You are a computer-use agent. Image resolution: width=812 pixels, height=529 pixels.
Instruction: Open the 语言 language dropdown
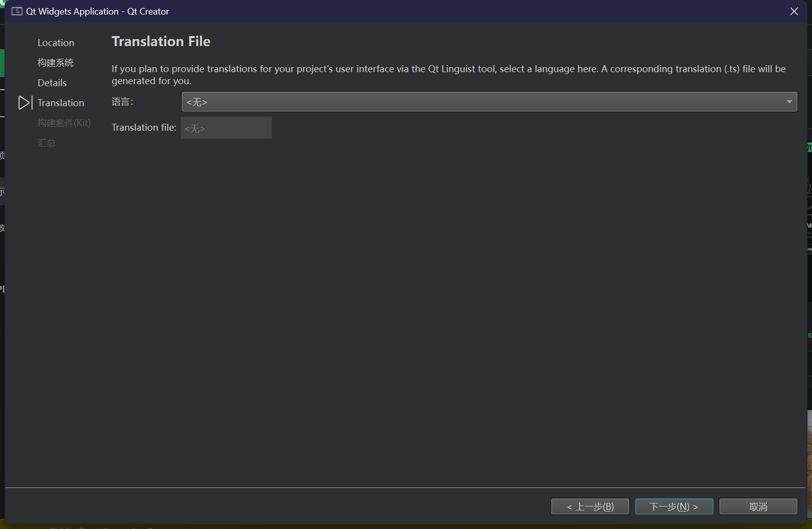489,102
